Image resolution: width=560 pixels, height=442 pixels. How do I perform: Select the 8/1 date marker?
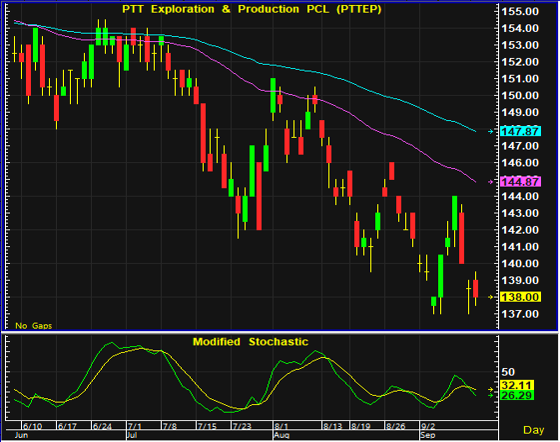click(281, 426)
